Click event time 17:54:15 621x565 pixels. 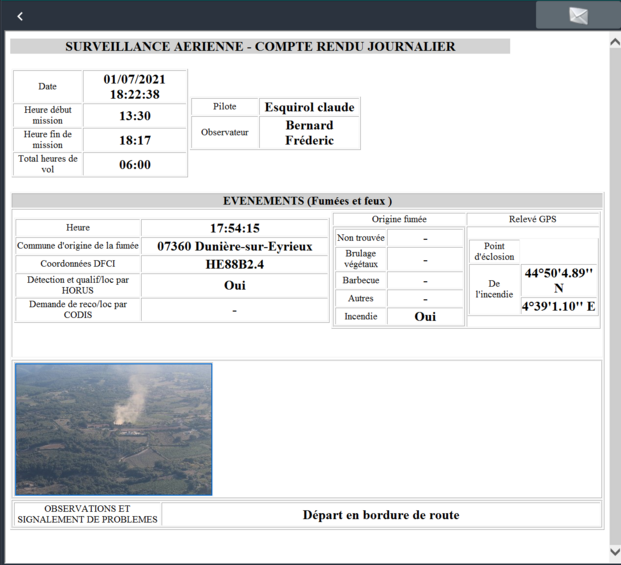tap(235, 228)
